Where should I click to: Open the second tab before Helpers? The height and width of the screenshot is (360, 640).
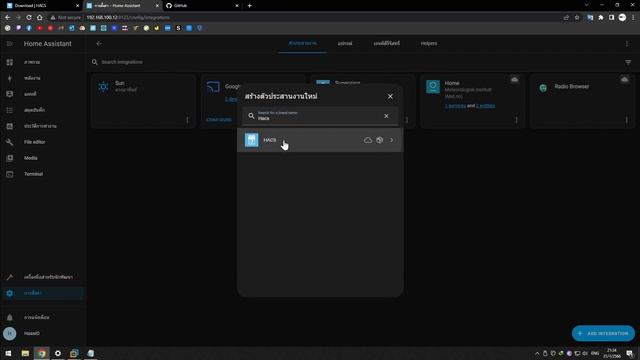345,43
